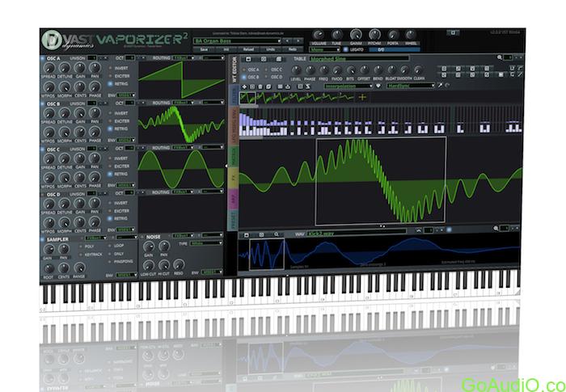566x392 pixels.
Task: Enable LOOP in sampler section
Action: coord(110,246)
